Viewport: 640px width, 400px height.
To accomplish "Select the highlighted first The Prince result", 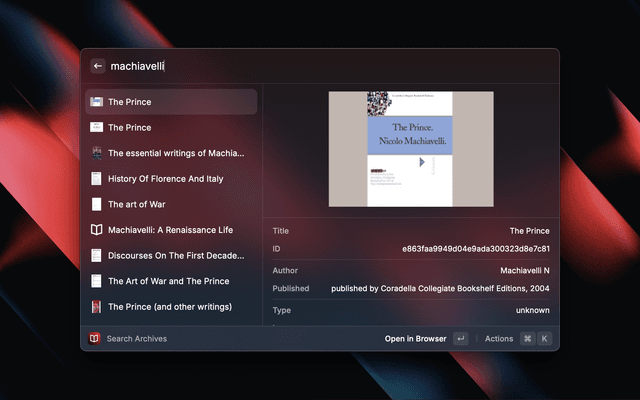I will pyautogui.click(x=171, y=102).
